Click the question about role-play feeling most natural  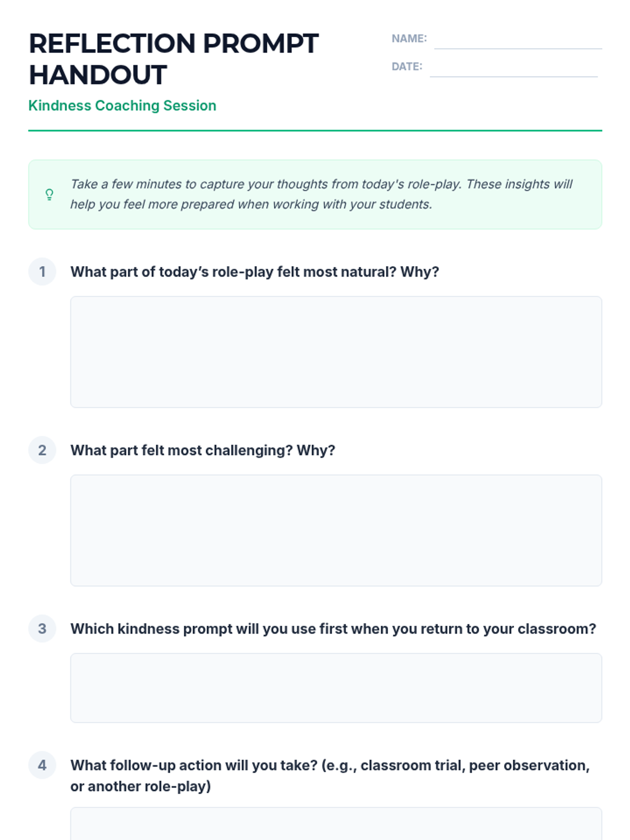tap(255, 272)
